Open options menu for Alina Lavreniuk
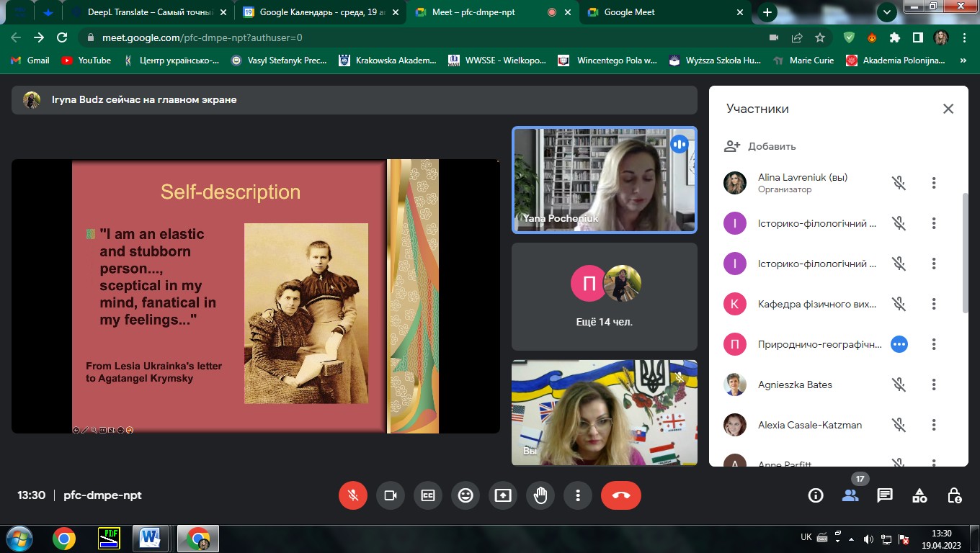The image size is (980, 553). pyautogui.click(x=934, y=183)
